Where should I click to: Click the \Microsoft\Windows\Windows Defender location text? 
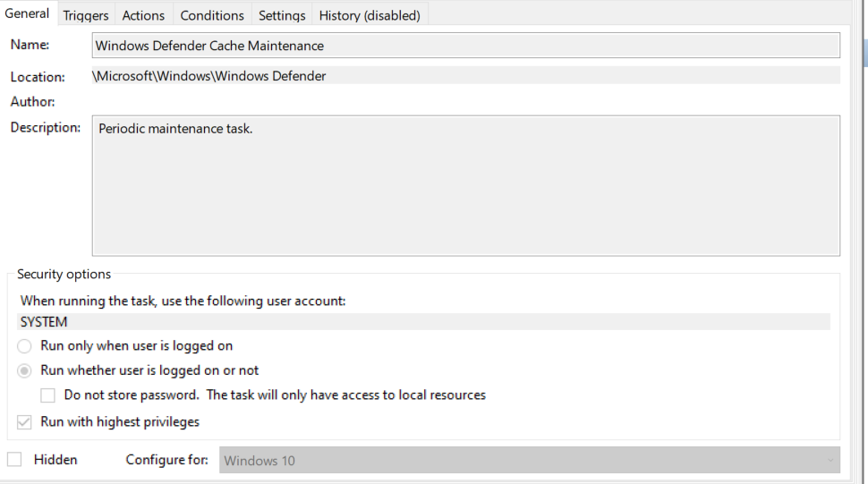coord(209,76)
